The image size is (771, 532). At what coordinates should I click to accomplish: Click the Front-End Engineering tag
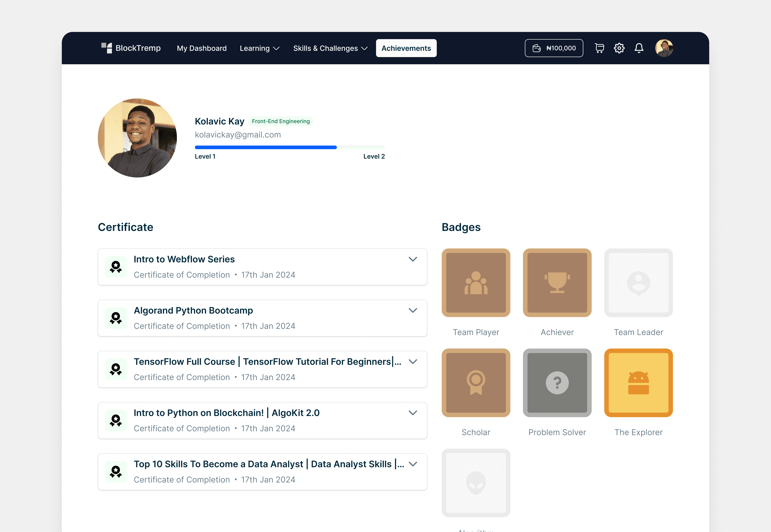[281, 121]
